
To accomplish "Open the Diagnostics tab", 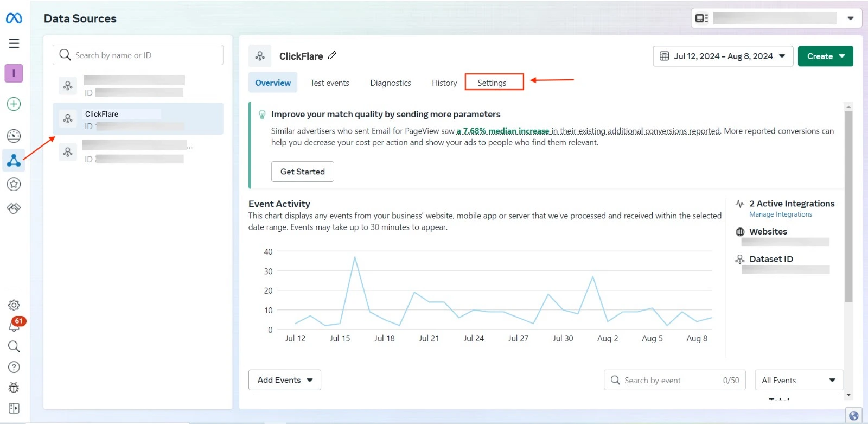I will tap(391, 83).
